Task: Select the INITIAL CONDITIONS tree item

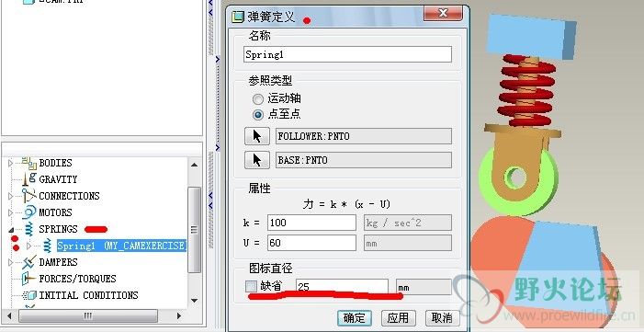Action: pyautogui.click(x=88, y=295)
